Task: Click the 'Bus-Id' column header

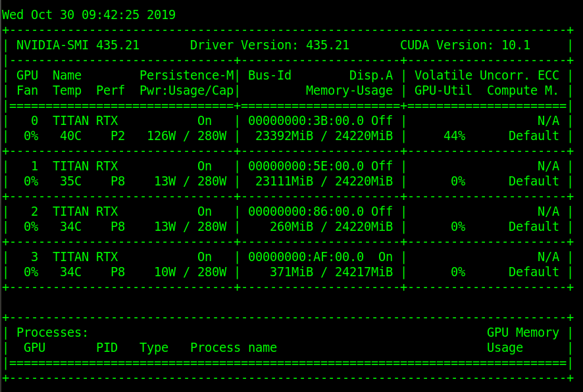Action: 270,76
